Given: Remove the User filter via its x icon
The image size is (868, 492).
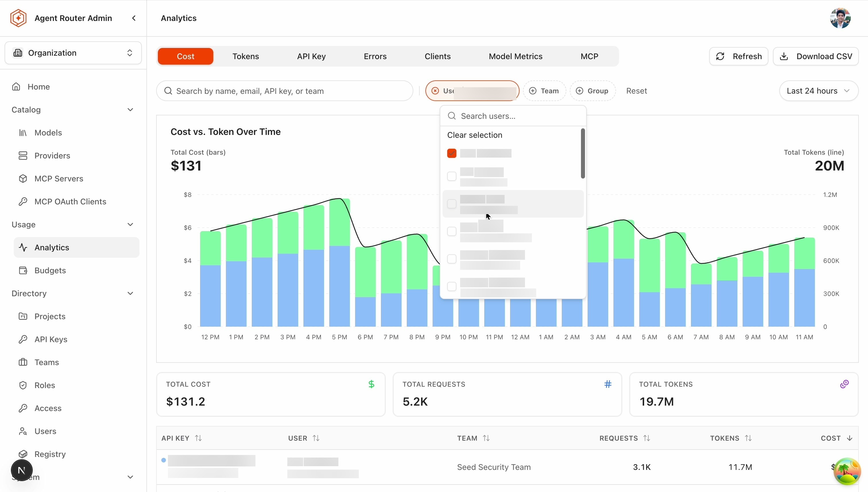Looking at the screenshot, I should pyautogui.click(x=435, y=90).
